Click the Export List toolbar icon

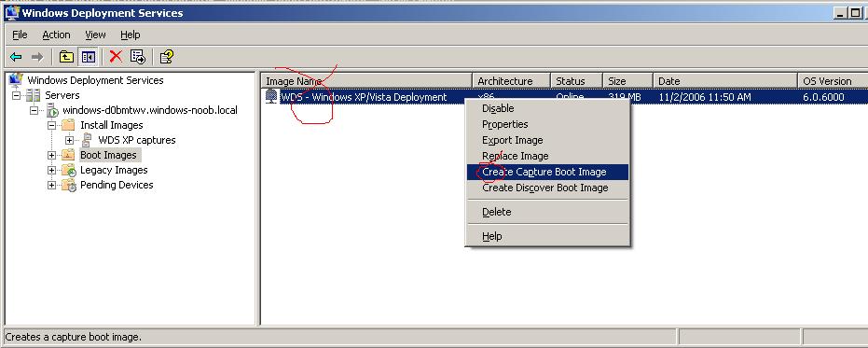pos(138,57)
